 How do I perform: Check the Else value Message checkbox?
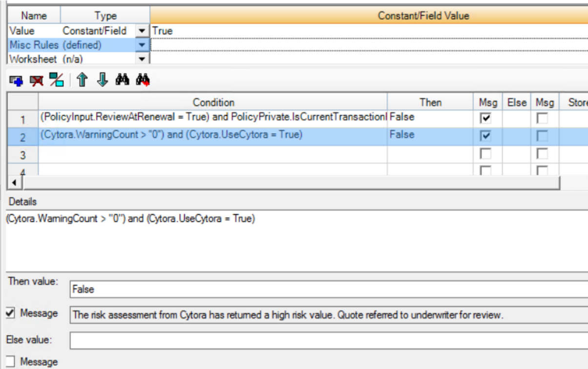10,362
